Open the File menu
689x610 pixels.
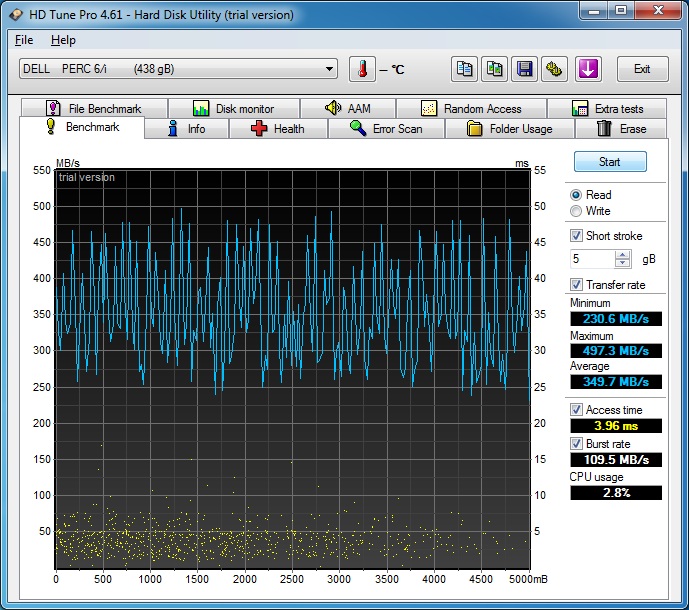(24, 40)
